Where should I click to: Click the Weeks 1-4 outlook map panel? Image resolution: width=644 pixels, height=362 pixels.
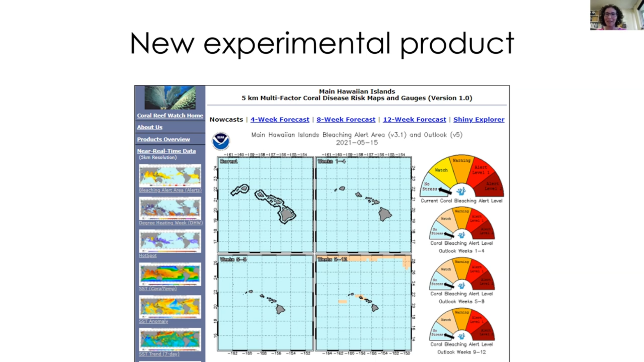364,205
